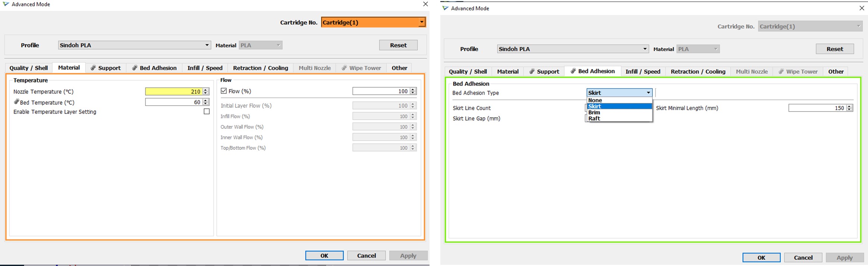868x266 pixels.
Task: Uncheck the Flow (%) checkbox
Action: (x=224, y=91)
